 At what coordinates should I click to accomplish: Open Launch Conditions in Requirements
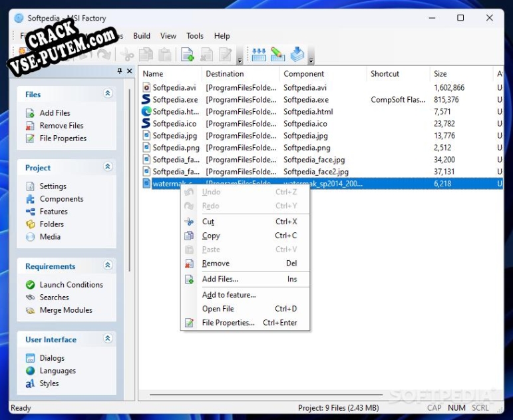pyautogui.click(x=71, y=284)
